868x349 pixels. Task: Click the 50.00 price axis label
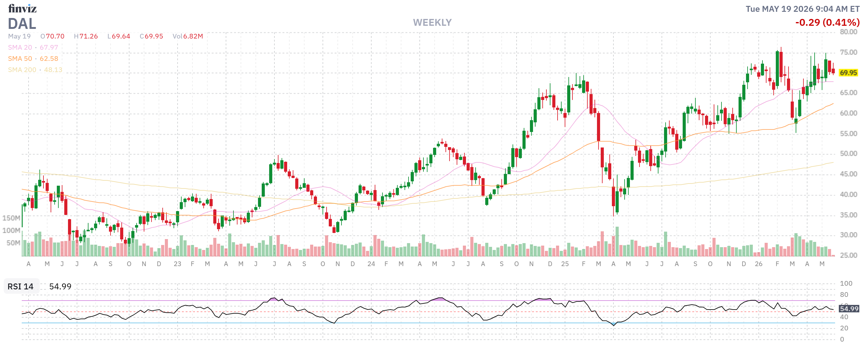848,154
